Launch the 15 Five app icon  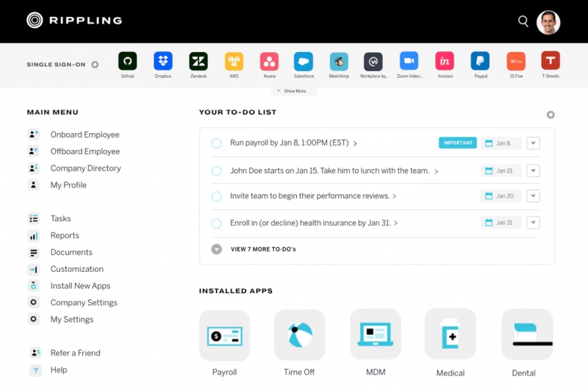click(x=516, y=61)
